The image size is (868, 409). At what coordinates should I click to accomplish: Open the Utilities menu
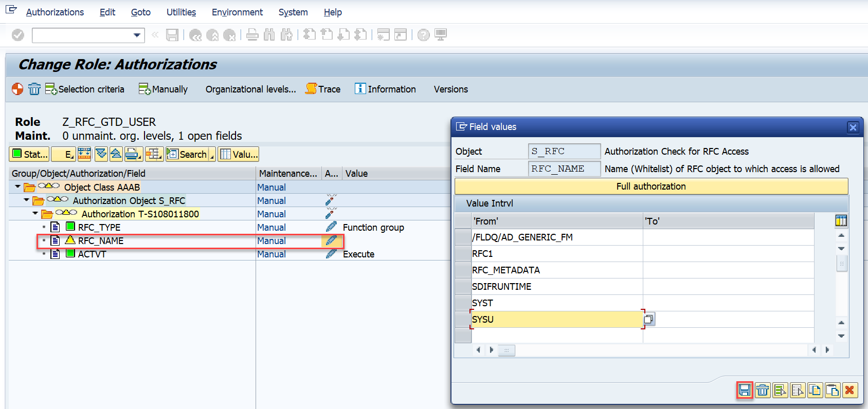[x=181, y=12]
